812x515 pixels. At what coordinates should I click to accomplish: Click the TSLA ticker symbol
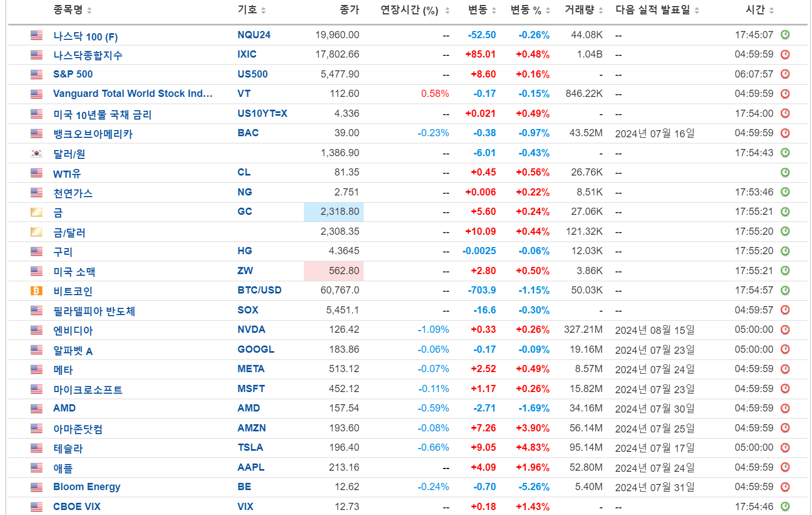pos(250,447)
